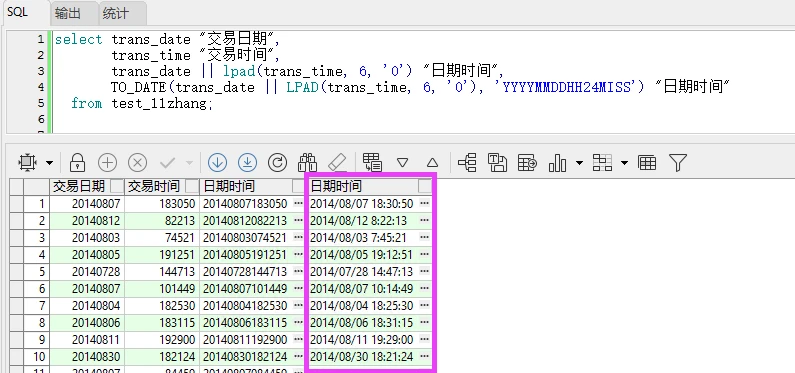
Task: Click 'from test_11zhang;' in the SQL editor
Action: [142, 103]
